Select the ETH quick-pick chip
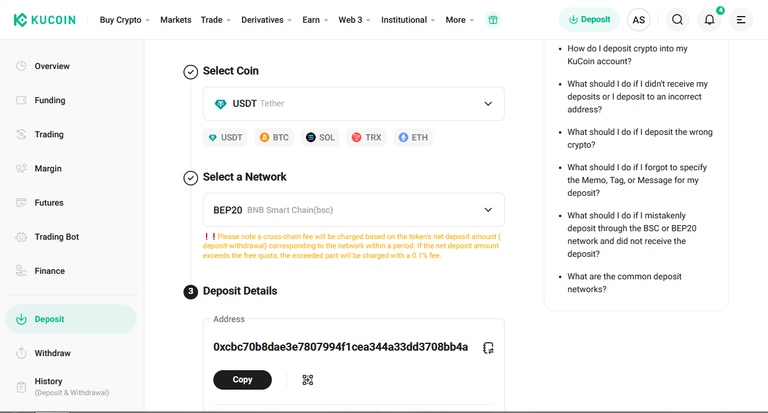Viewport: 768px width, 413px height. 413,138
